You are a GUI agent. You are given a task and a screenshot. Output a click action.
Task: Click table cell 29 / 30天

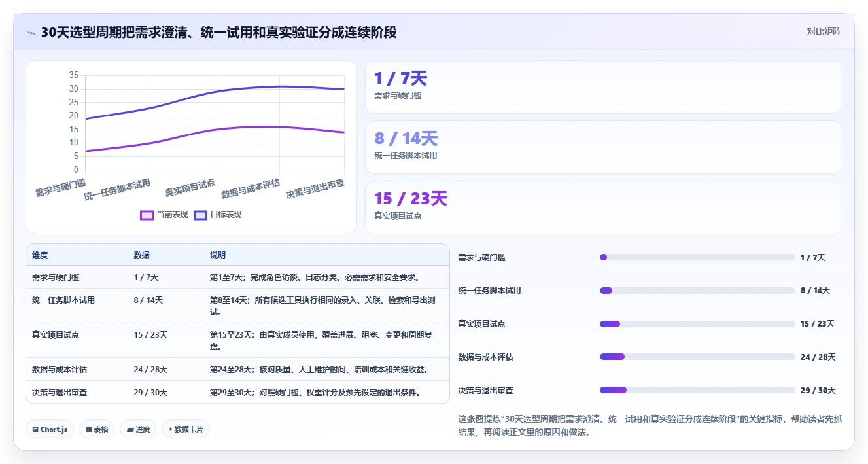point(151,393)
